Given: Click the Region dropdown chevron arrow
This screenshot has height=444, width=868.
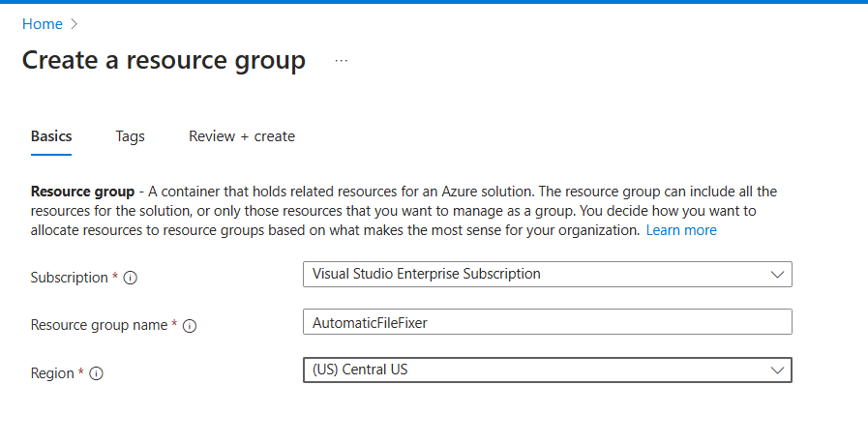Looking at the screenshot, I should click(x=777, y=370).
